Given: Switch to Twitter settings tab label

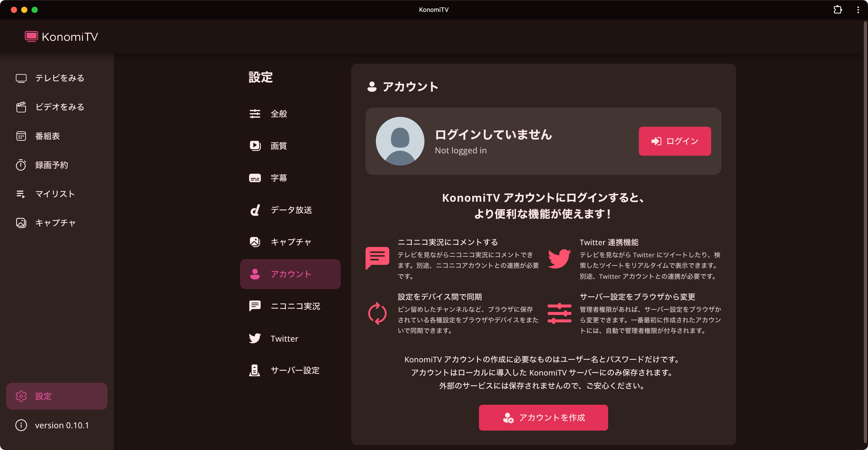Looking at the screenshot, I should [284, 338].
